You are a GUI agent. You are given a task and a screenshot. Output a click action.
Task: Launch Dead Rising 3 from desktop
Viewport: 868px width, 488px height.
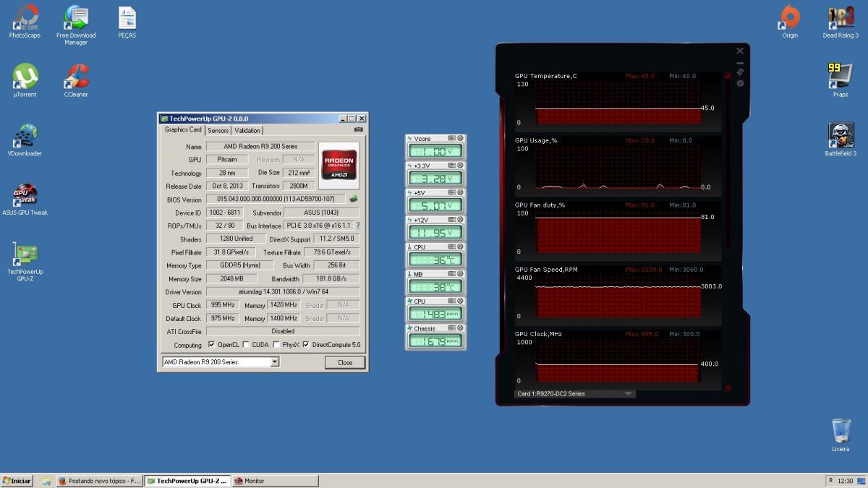[x=841, y=21]
